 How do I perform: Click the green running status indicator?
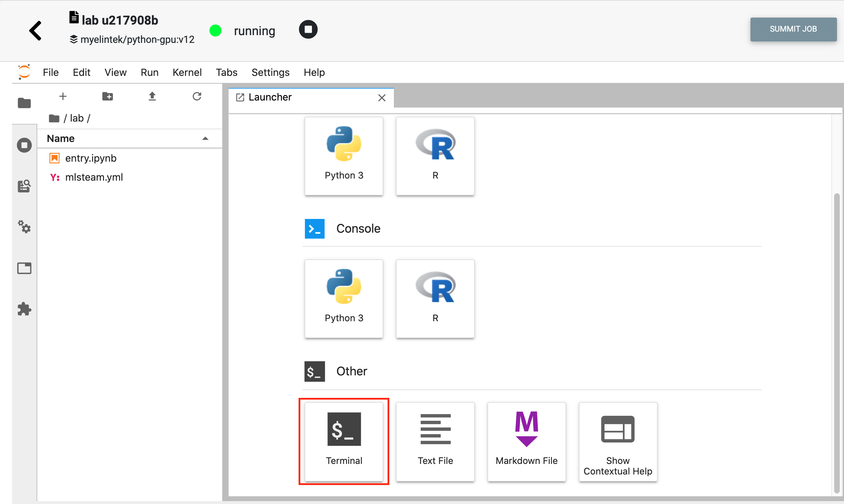click(215, 31)
